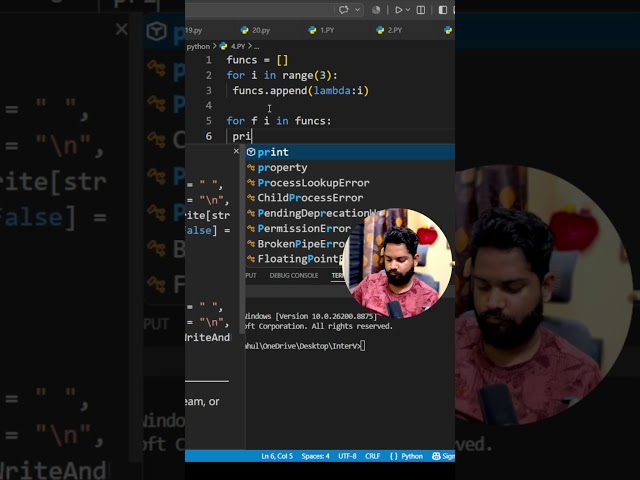This screenshot has height=480, width=640.
Task: Click line number 1 in the gutter
Action: (209, 60)
